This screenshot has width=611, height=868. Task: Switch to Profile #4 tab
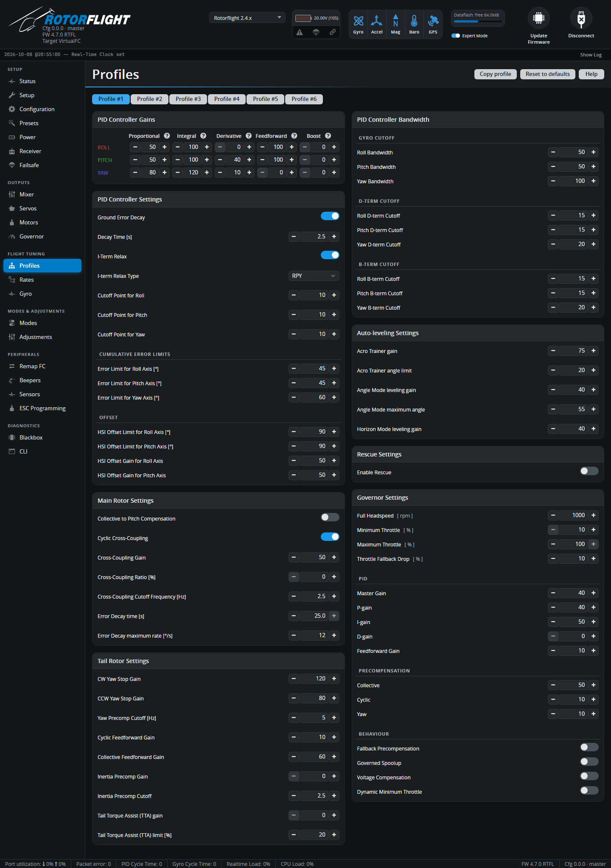click(x=227, y=99)
